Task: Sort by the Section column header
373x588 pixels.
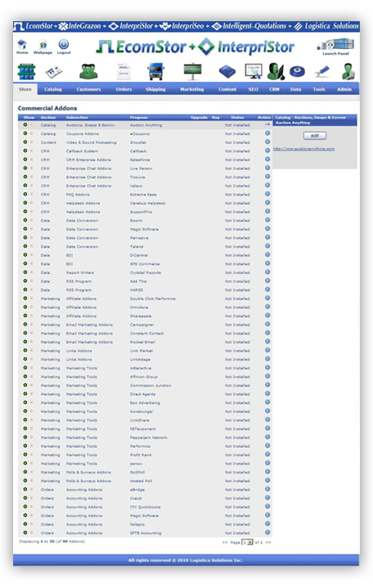Action: click(x=48, y=118)
